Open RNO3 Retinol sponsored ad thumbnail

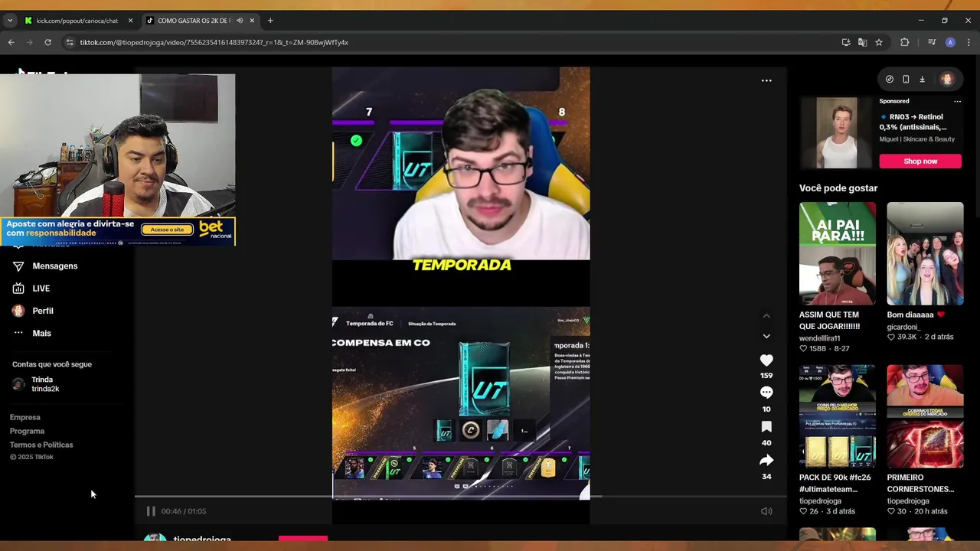[x=837, y=132]
